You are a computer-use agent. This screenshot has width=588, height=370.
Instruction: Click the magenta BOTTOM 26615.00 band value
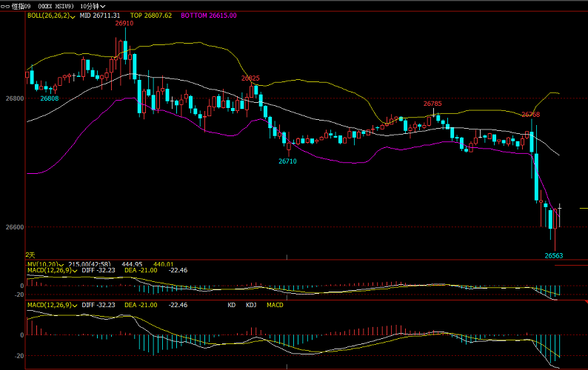(209, 16)
